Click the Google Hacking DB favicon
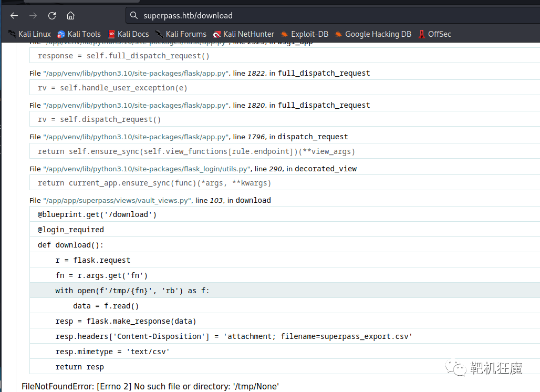 point(338,34)
